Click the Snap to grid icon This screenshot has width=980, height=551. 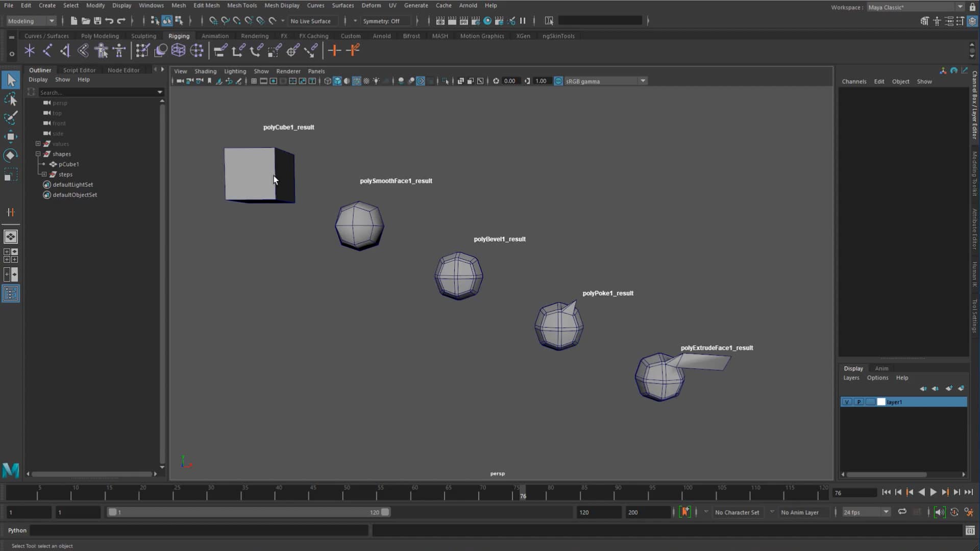click(x=213, y=21)
